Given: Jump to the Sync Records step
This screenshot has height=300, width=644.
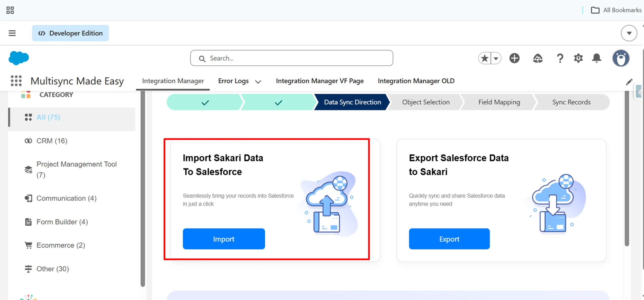Looking at the screenshot, I should (x=571, y=102).
